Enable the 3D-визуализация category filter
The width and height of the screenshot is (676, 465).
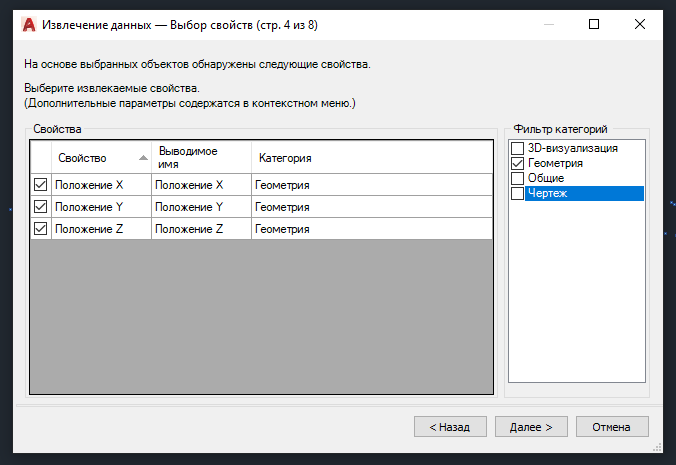coord(517,149)
